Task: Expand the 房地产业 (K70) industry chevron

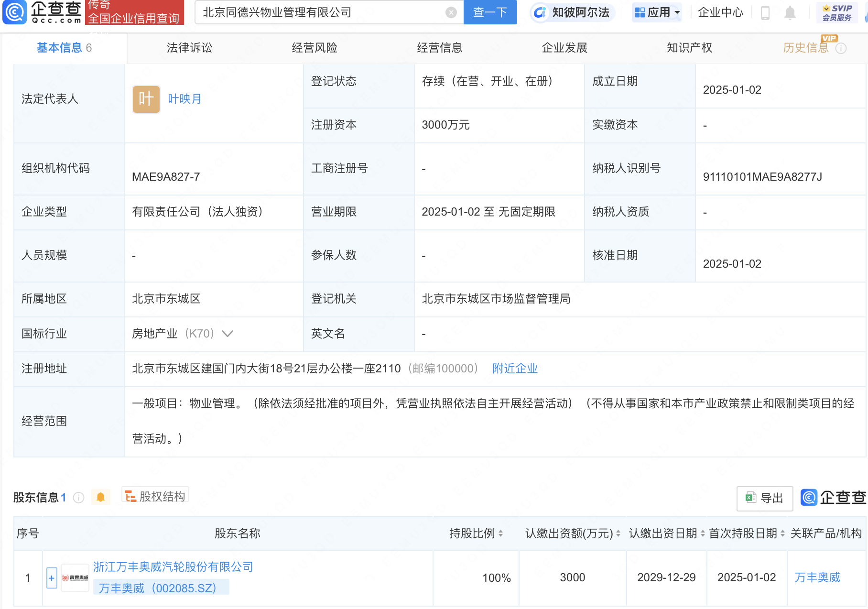Action: 228,334
